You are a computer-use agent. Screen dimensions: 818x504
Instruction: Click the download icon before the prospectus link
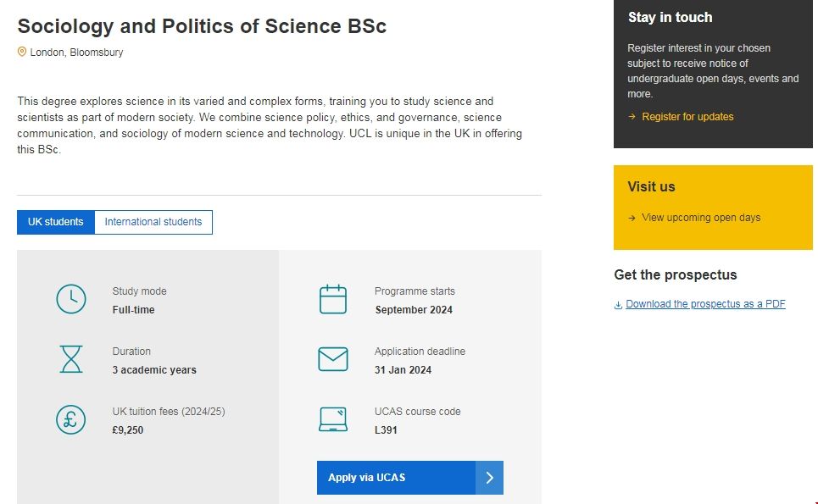pos(617,303)
